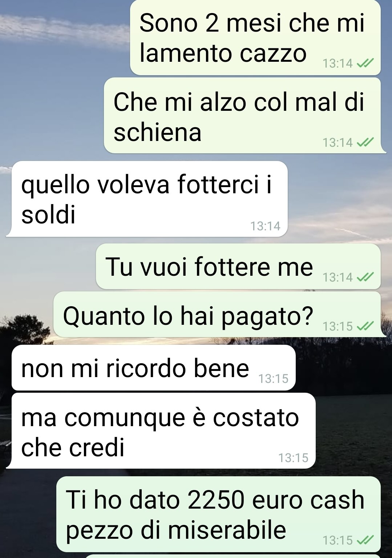Tap the 'Sono 2 mesi che mi lamento' message
This screenshot has width=392, height=558.
(x=255, y=37)
